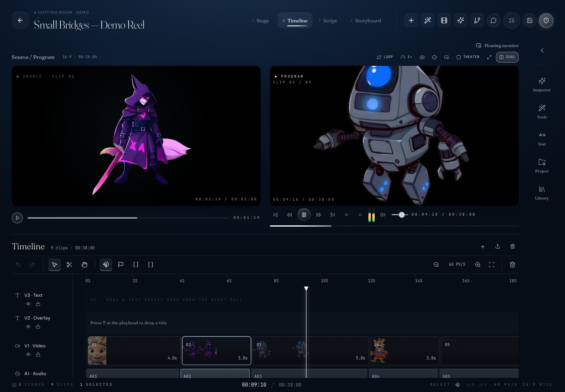Delete using the trash icon beside zoom controls

pos(512,265)
